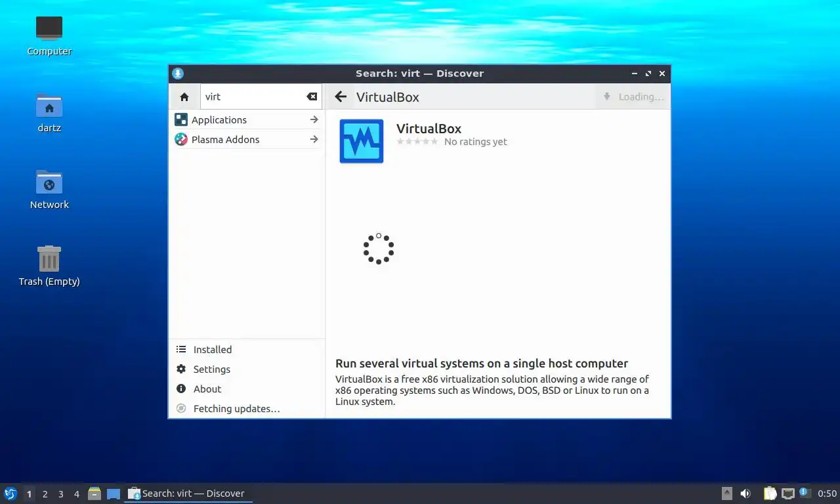840x504 pixels.
Task: Launch the file manager from the panel
Action: (94, 493)
